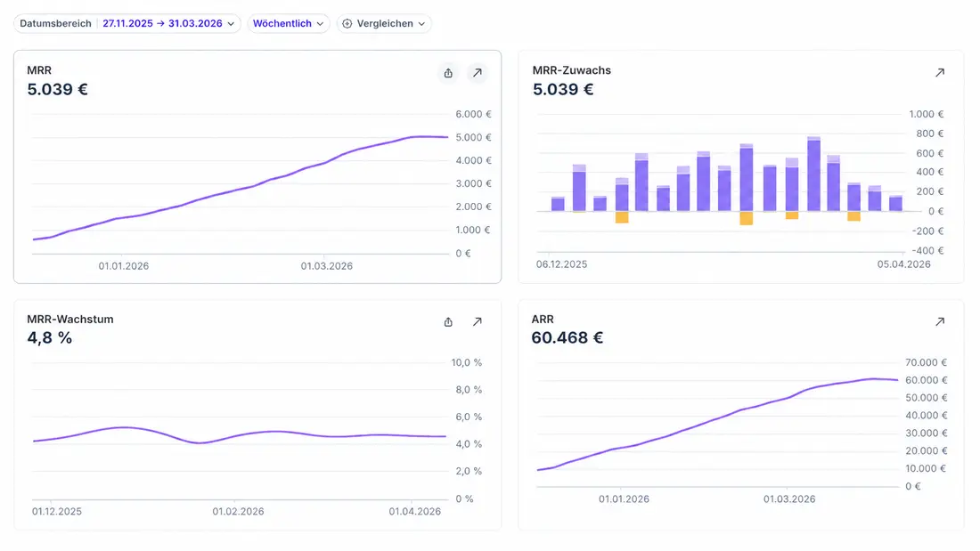Click the 1.000 € label in MRR-Zuwachs chart
This screenshot has width=980, height=551.
point(927,114)
